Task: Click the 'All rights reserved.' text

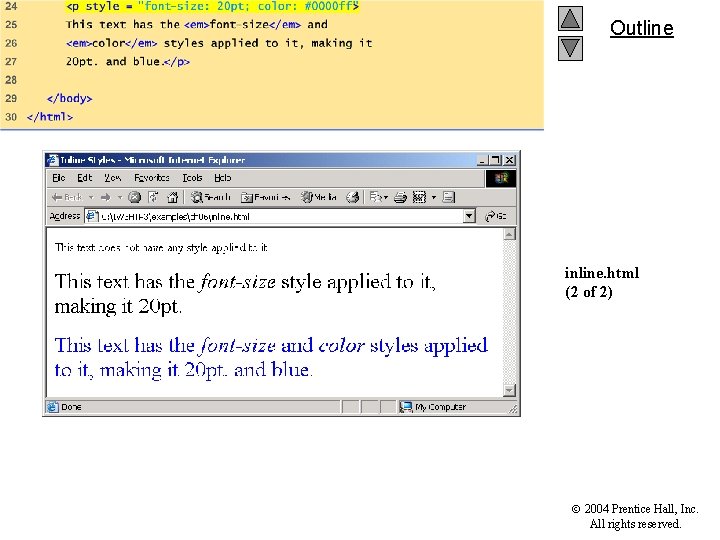Action: [635, 524]
